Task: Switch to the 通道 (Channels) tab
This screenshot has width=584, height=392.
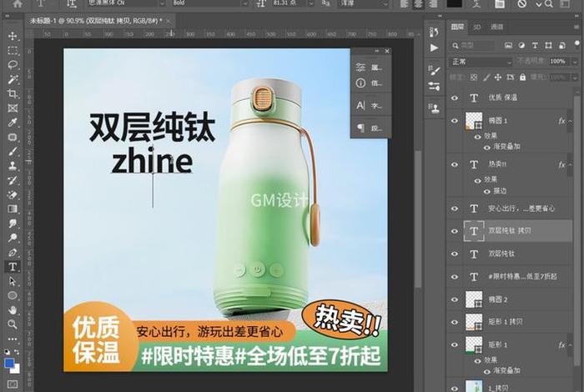Action: (x=496, y=27)
